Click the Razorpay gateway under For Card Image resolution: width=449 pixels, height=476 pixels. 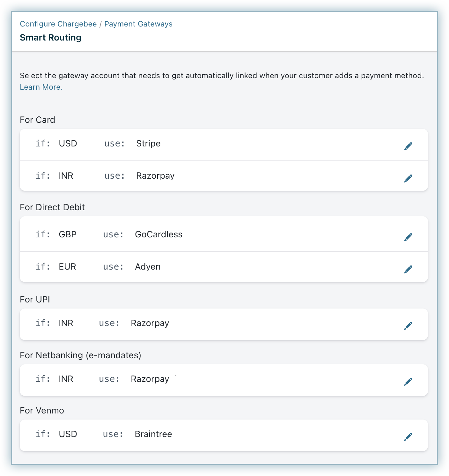click(x=155, y=176)
